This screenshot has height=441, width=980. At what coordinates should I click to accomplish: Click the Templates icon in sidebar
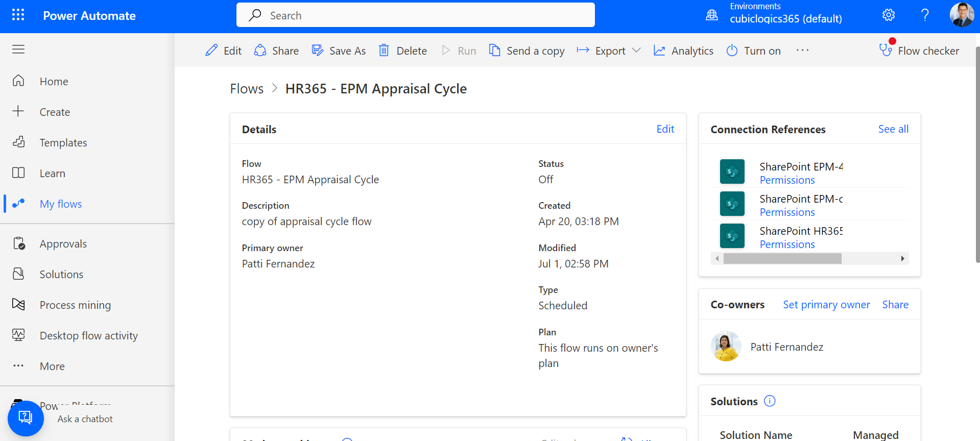(18, 142)
